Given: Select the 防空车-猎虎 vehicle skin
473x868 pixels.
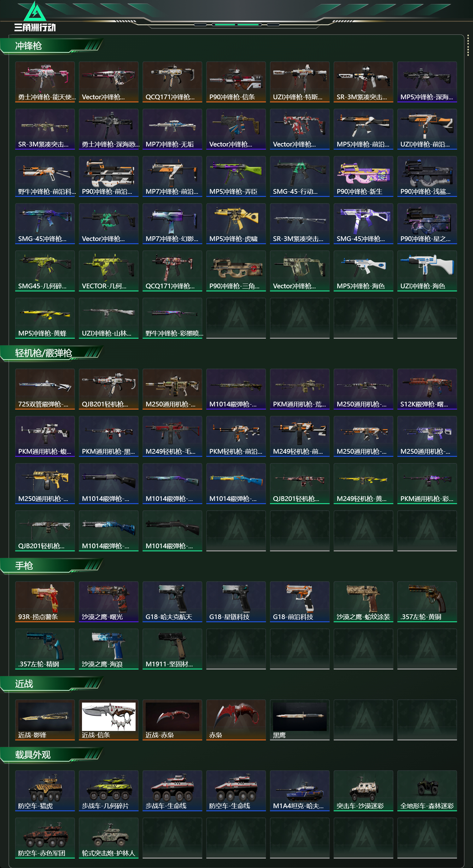Looking at the screenshot, I should (45, 790).
